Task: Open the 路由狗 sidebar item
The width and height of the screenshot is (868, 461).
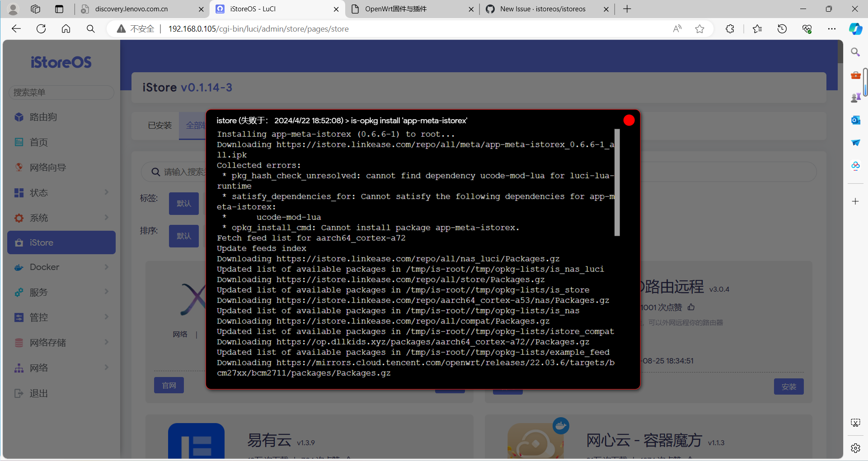Action: point(43,117)
